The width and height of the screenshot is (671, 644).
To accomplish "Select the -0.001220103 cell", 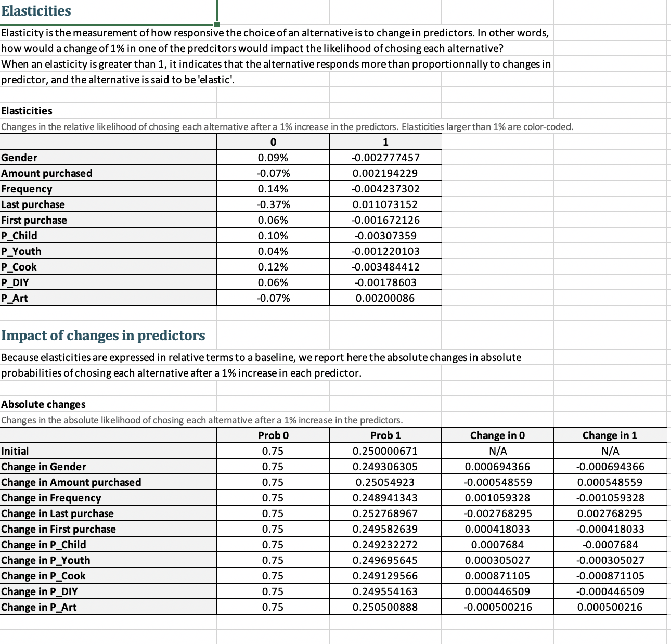I will (x=385, y=251).
